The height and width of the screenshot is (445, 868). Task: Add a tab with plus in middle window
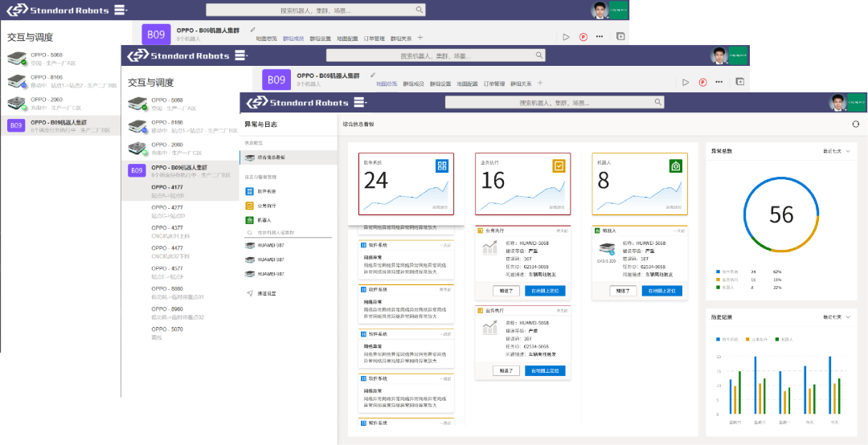coord(540,83)
